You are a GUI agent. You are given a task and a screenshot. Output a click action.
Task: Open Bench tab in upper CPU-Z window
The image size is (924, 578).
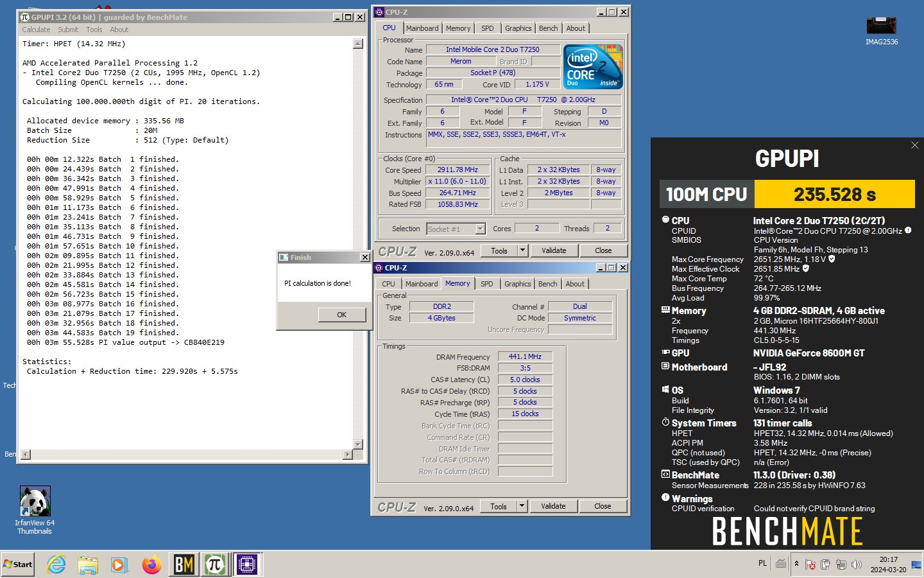coord(548,28)
